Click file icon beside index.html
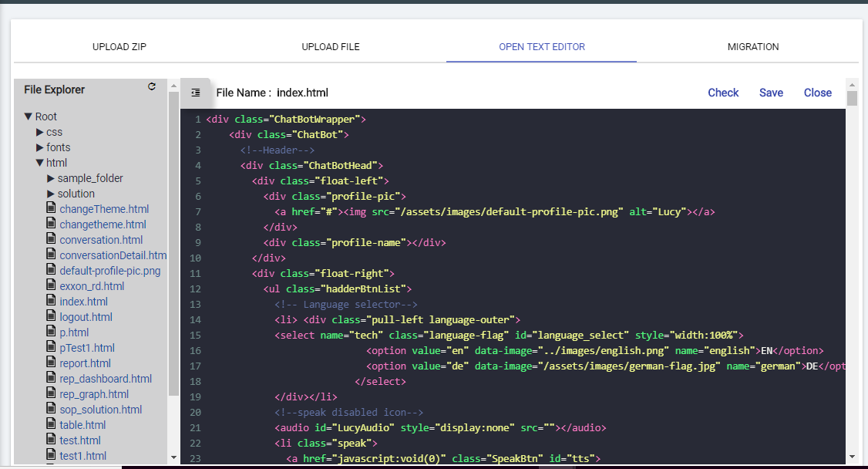Screen dimensions: 868x469 tap(51, 301)
